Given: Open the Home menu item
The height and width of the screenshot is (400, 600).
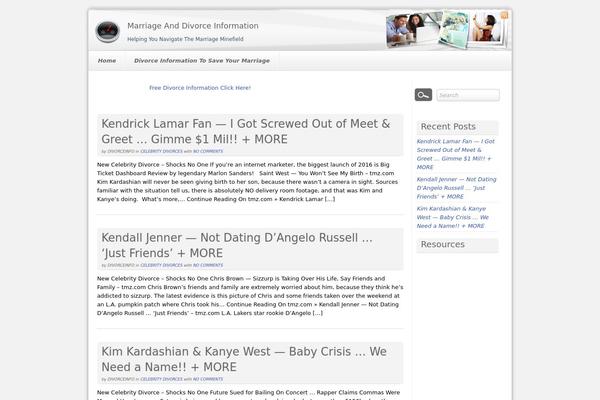Looking at the screenshot, I should (x=107, y=60).
